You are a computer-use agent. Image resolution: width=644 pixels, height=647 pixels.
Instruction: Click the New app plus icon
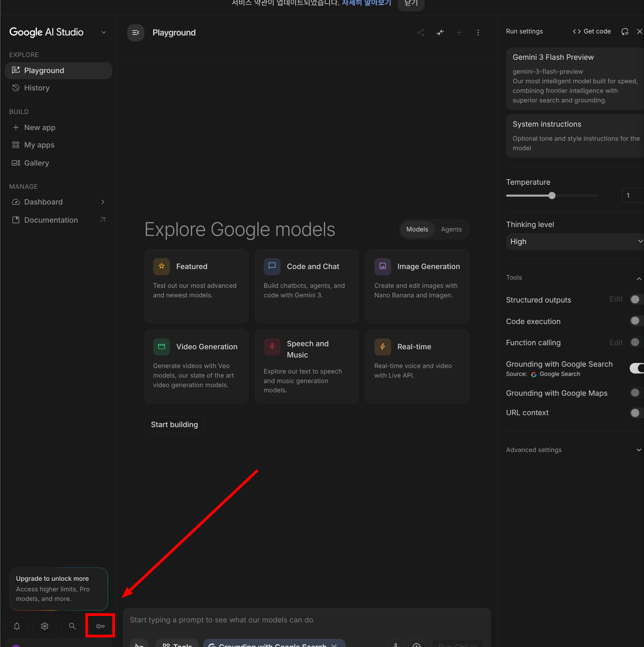16,127
